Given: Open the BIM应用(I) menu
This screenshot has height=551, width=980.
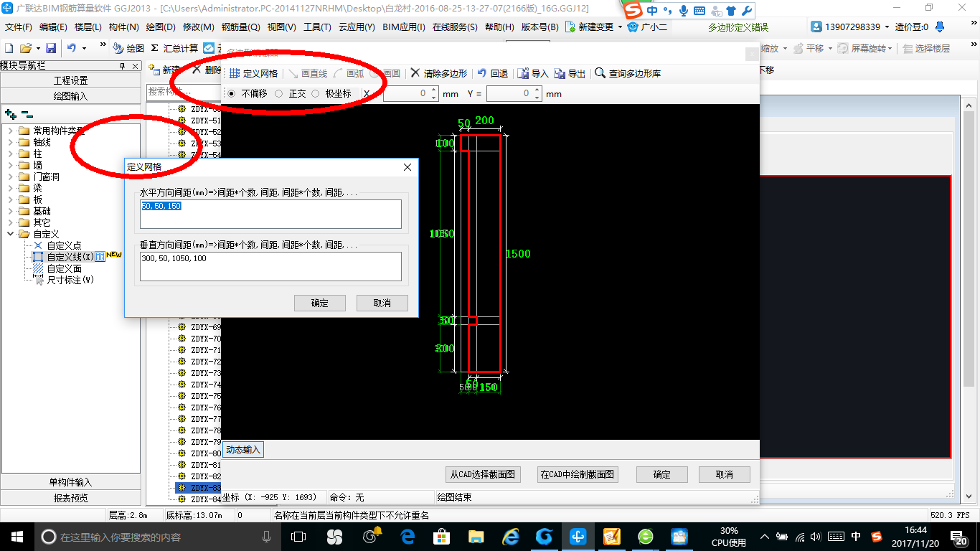Looking at the screenshot, I should click(404, 27).
